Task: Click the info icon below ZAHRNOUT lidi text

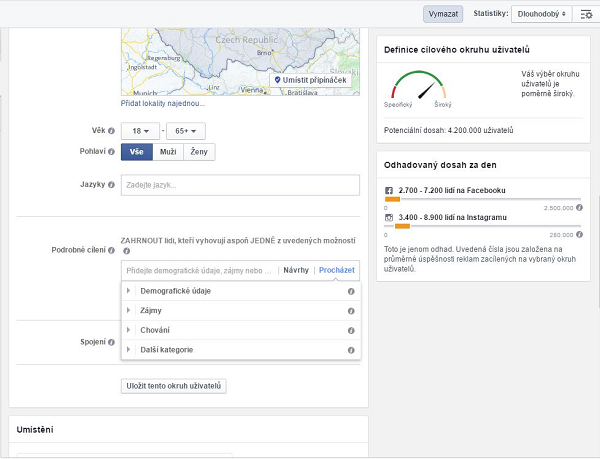Action: click(127, 251)
